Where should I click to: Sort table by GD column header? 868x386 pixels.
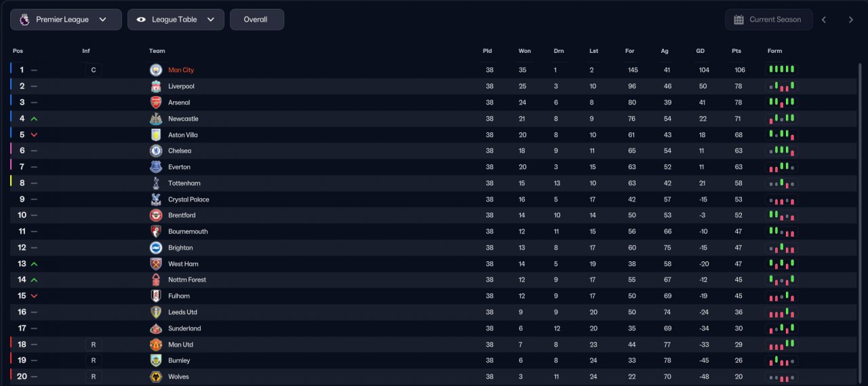[701, 51]
